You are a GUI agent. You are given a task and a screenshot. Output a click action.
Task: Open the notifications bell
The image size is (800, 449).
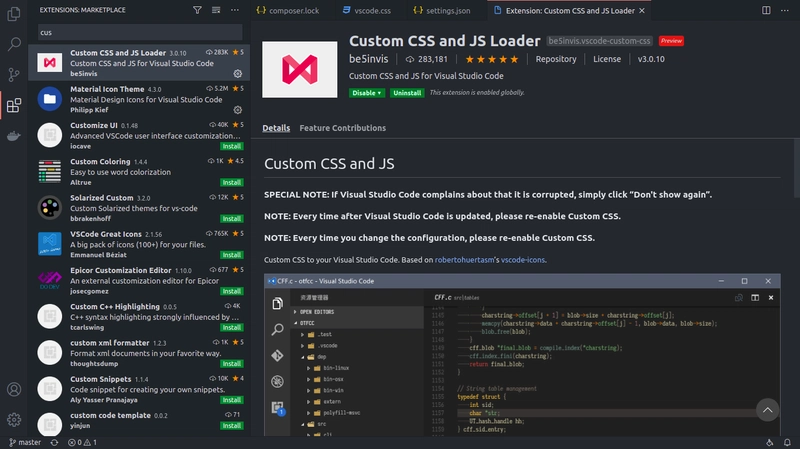coord(787,442)
